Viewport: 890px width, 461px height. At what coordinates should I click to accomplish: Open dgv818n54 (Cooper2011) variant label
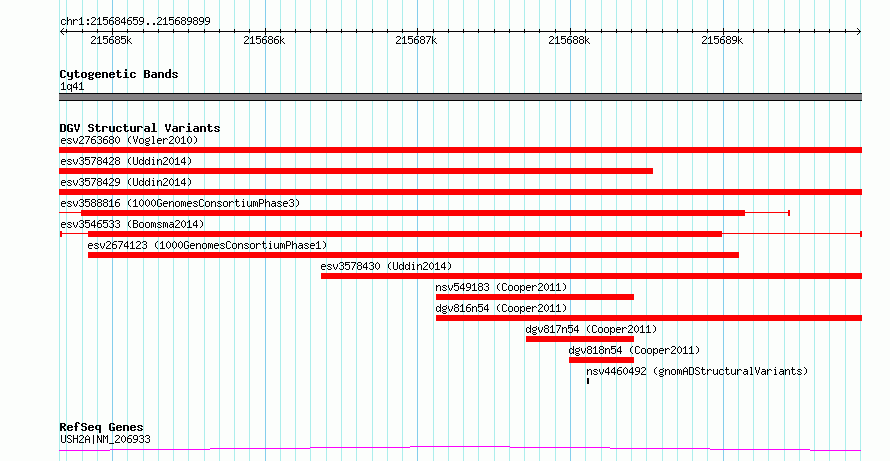tap(635, 350)
